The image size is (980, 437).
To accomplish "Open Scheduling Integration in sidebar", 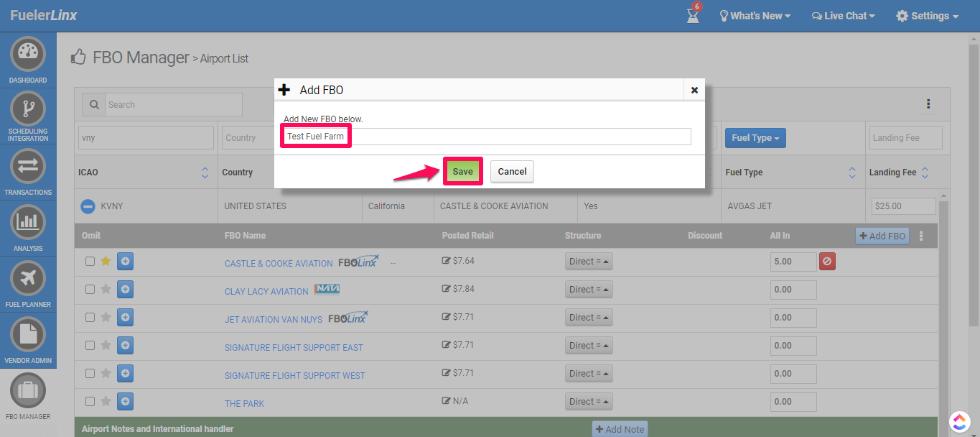I will [28, 109].
